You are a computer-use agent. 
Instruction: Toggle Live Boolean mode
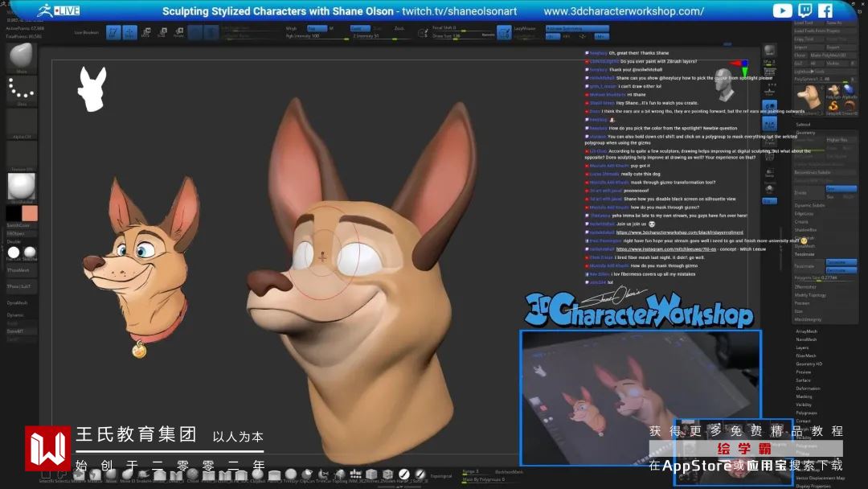pos(86,33)
